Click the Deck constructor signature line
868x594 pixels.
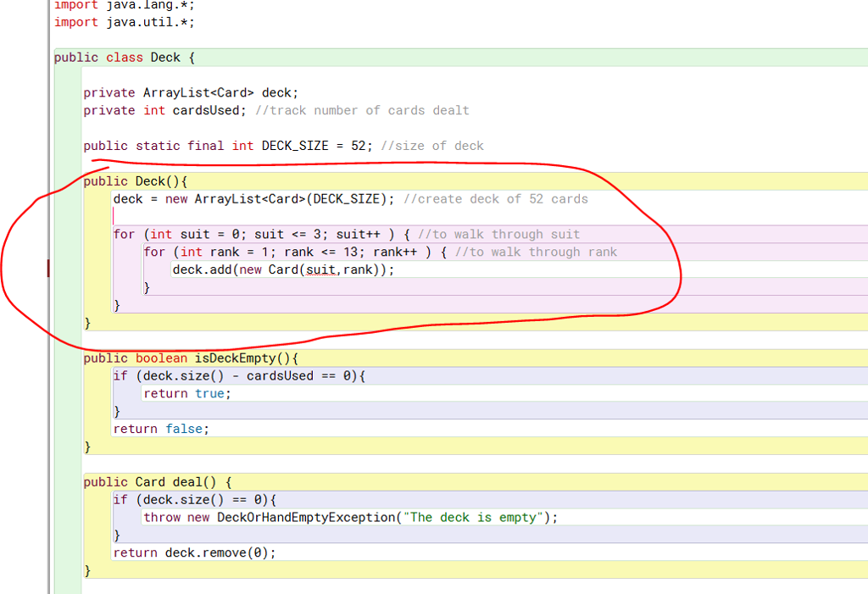[136, 180]
